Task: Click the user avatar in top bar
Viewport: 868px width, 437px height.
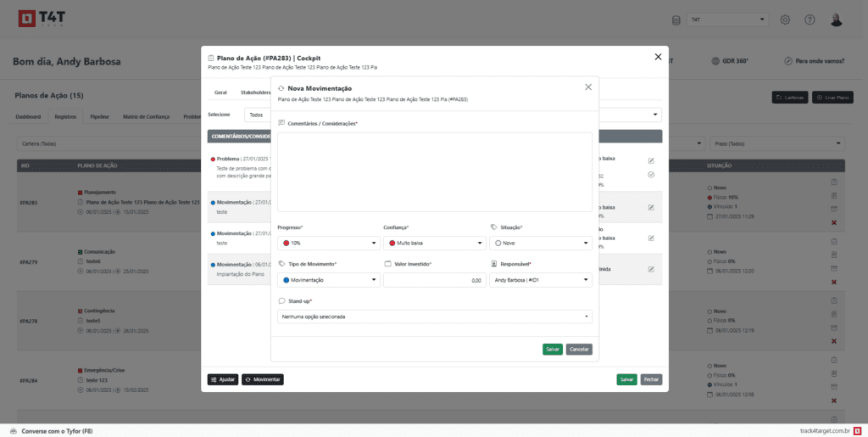Action: click(836, 20)
